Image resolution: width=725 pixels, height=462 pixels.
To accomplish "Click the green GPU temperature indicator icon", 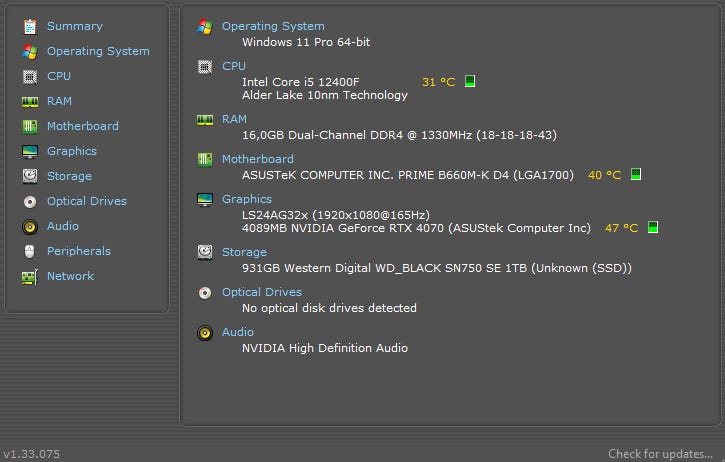I will (652, 227).
